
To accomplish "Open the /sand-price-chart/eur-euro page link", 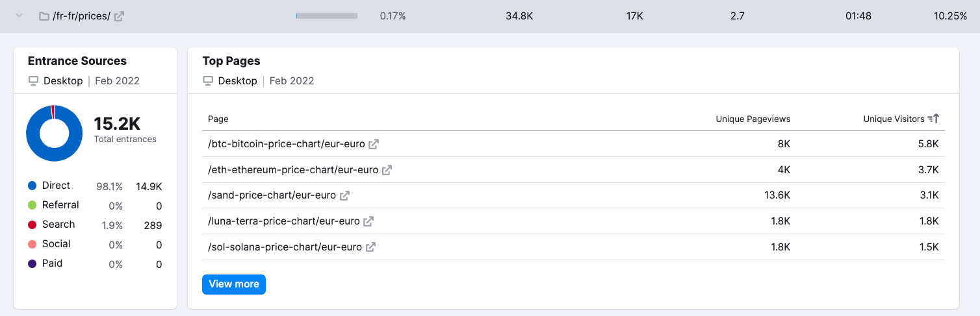I will (272, 195).
